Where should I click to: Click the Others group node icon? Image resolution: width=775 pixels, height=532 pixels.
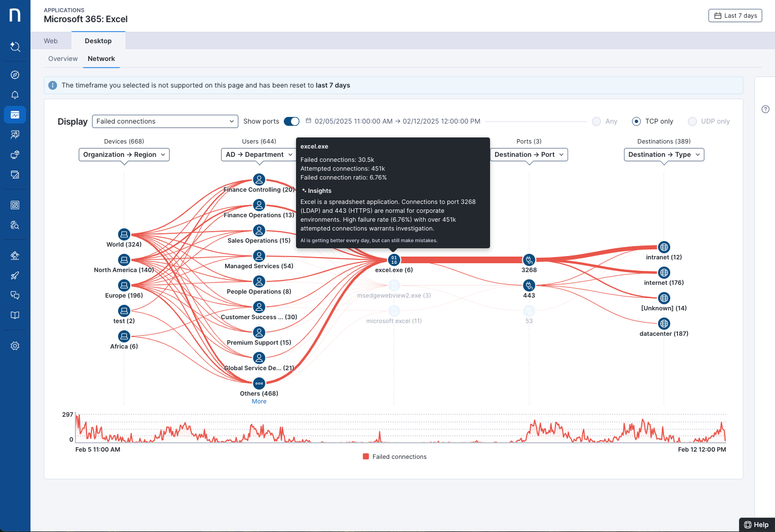tap(259, 383)
